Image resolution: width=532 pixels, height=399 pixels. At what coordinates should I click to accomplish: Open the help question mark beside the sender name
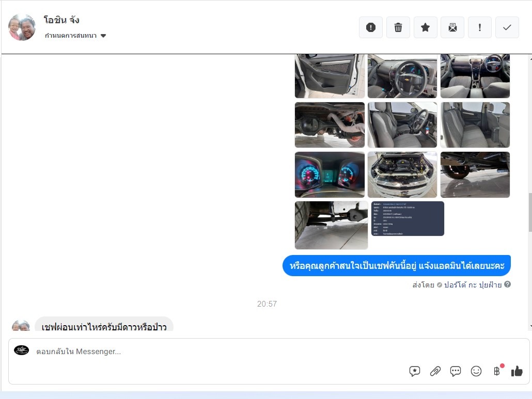tap(507, 284)
